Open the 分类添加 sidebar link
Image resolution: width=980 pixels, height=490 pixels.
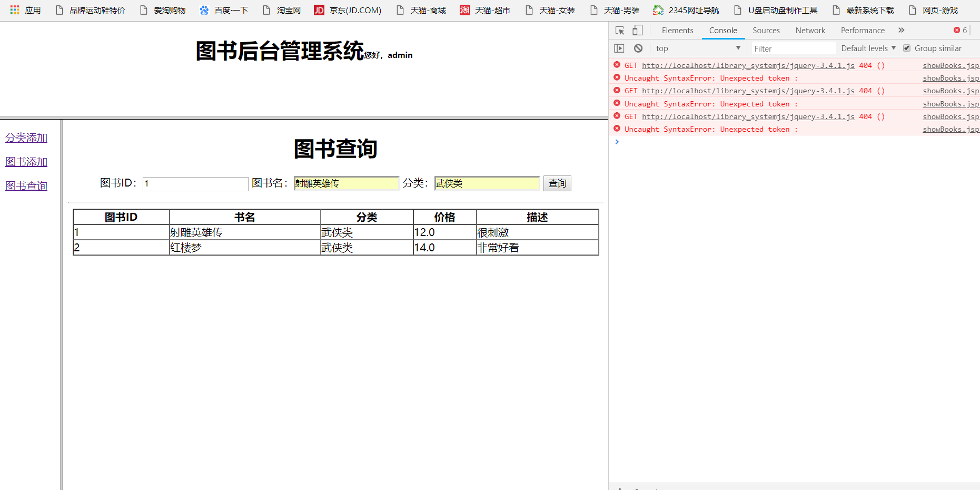26,138
